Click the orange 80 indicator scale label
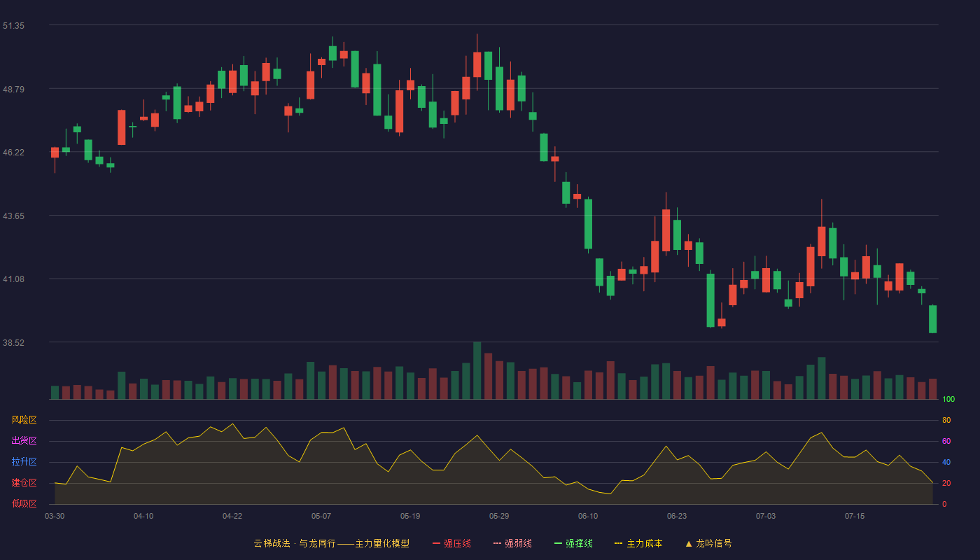The height and width of the screenshot is (560, 980). 946,420
